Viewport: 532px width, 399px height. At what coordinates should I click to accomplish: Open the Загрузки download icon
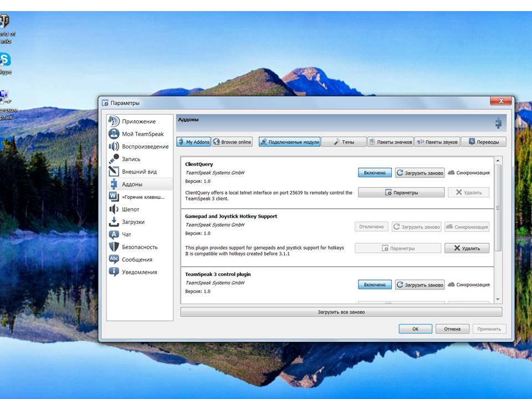[114, 222]
